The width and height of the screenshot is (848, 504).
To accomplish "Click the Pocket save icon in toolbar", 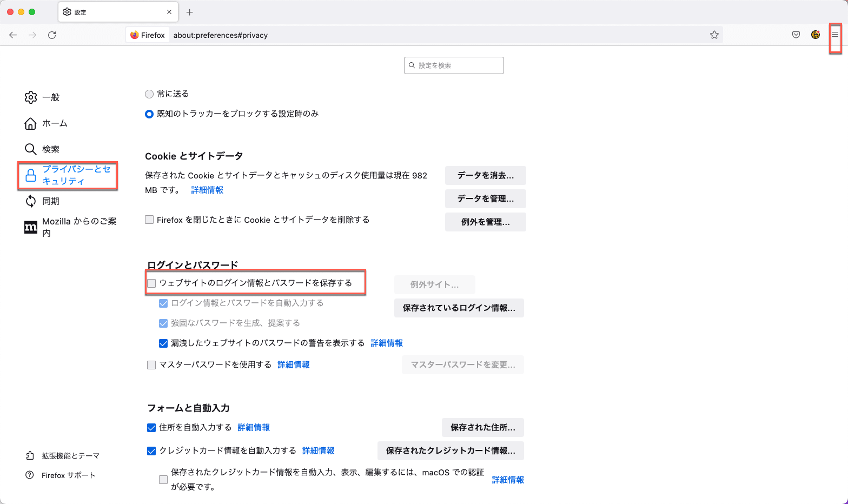I will pos(796,35).
